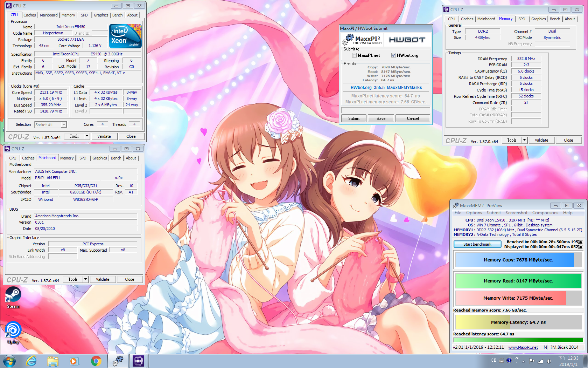Open Windows Explorer folder icon in taskbar
The image size is (588, 368).
point(53,361)
